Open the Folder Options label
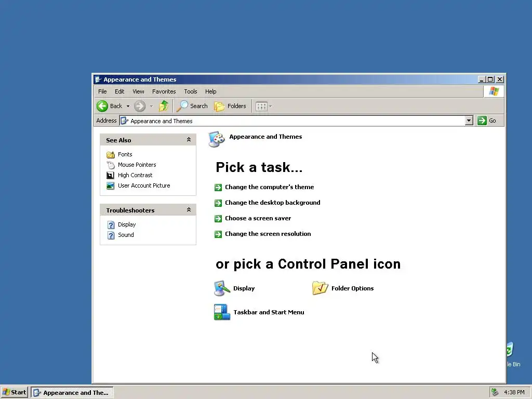This screenshot has height=399, width=532. click(x=352, y=288)
